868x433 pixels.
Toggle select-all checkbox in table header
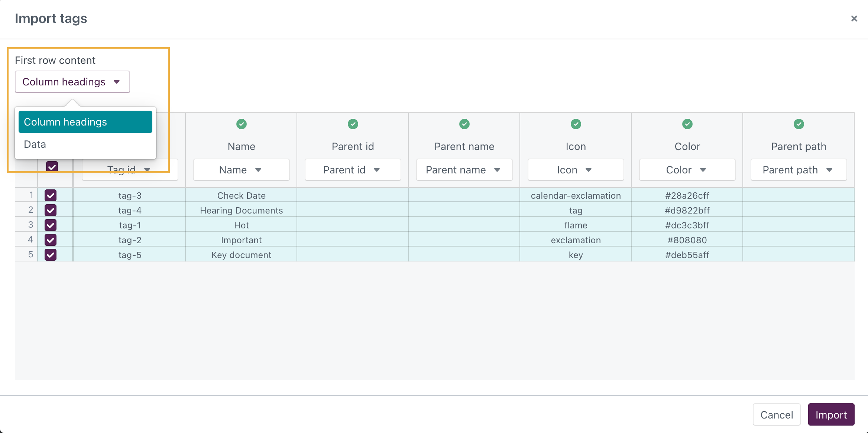tap(52, 167)
